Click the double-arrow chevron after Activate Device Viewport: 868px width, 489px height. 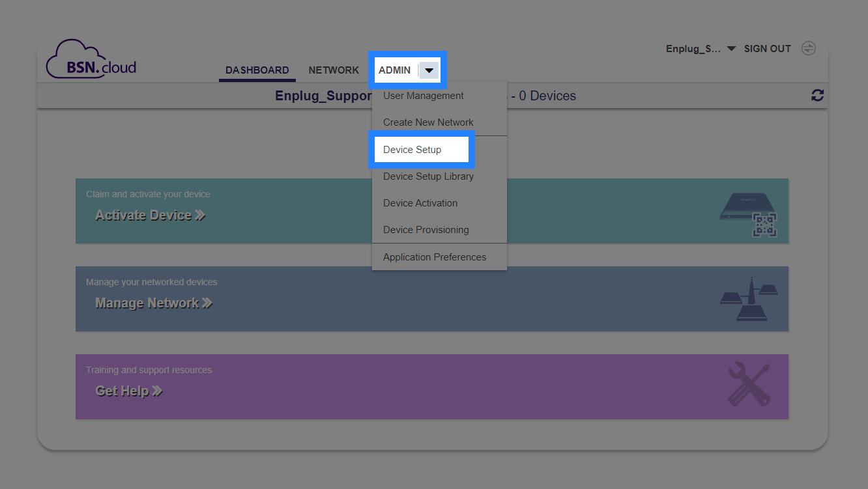click(x=199, y=215)
